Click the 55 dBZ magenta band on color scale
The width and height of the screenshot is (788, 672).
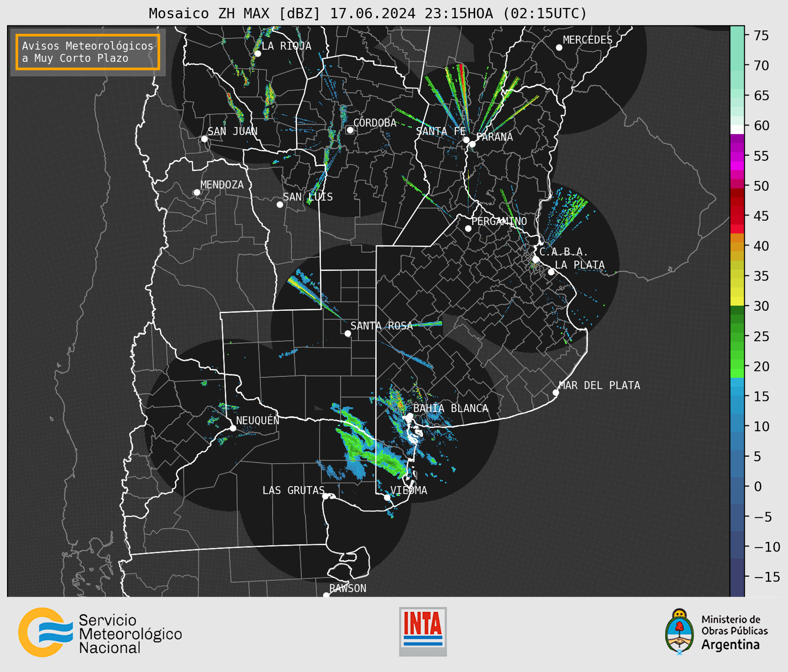pos(737,156)
